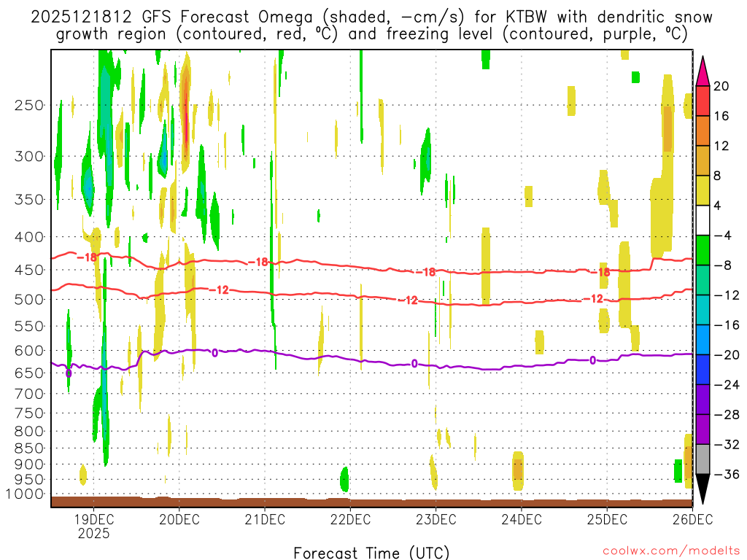Click the 500 pressure level label
Screen dimensions: 747x560
29,300
